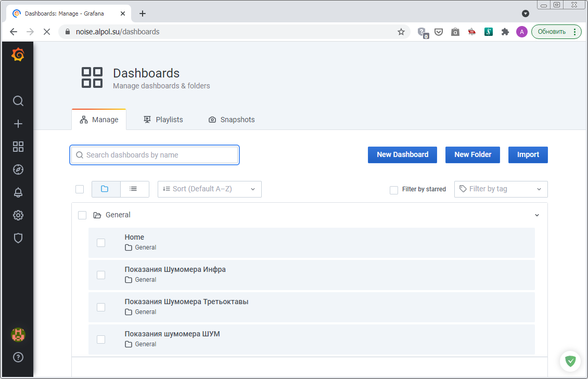The width and height of the screenshot is (588, 379).
Task: Click the Help question mark icon
Action: [18, 357]
